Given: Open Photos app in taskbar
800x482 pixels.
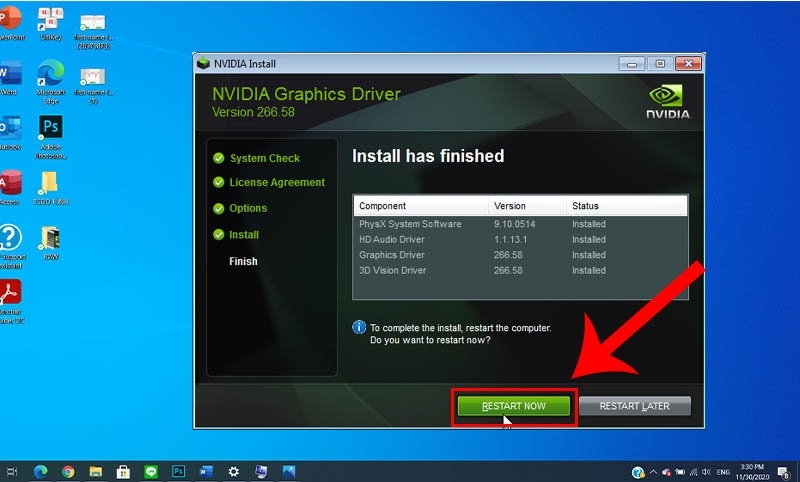Looking at the screenshot, I should pyautogui.click(x=288, y=472).
